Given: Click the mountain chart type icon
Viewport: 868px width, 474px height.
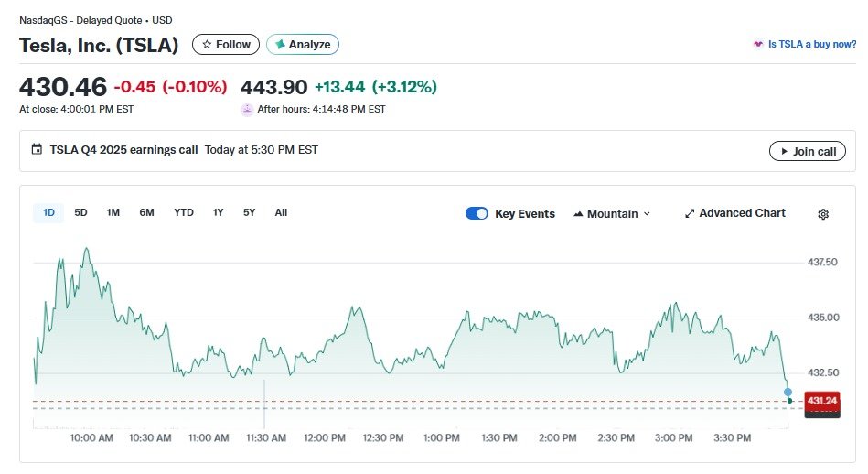Looking at the screenshot, I should click(x=578, y=214).
